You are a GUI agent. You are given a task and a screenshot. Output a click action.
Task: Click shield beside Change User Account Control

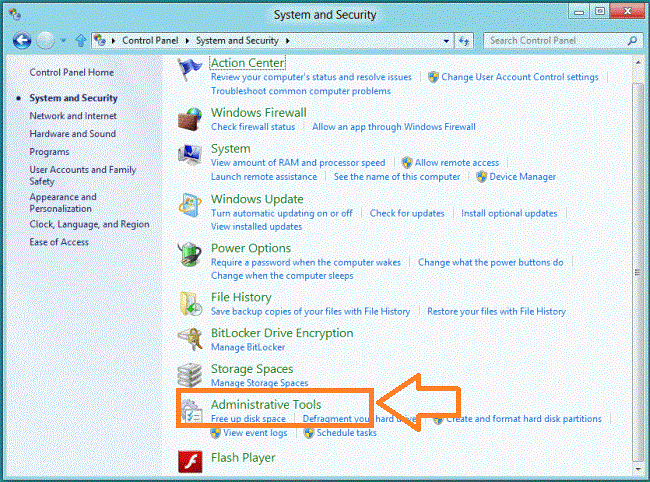pos(433,77)
